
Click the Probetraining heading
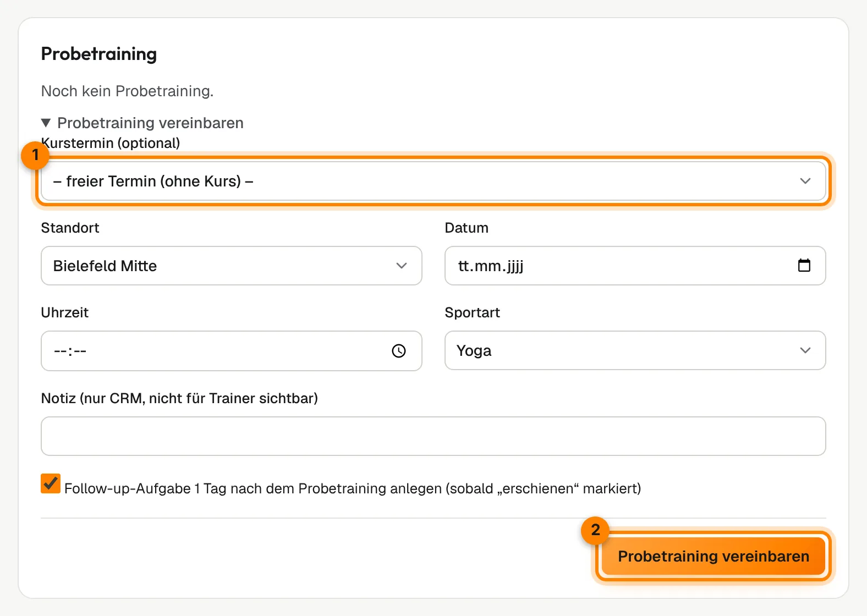99,54
